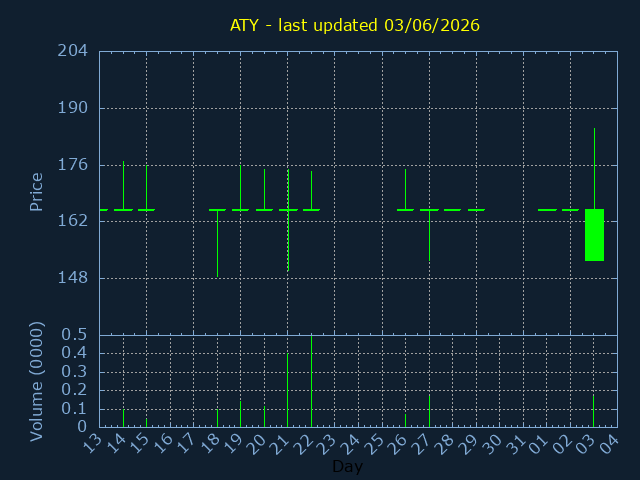Click the volume axis label 0.4
This screenshot has width=640, height=480.
(x=74, y=353)
